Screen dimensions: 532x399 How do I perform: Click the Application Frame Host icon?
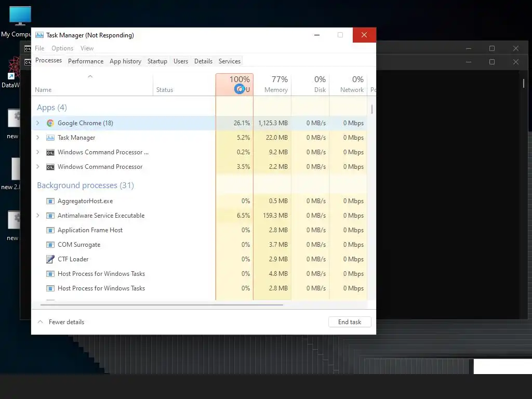click(x=50, y=230)
